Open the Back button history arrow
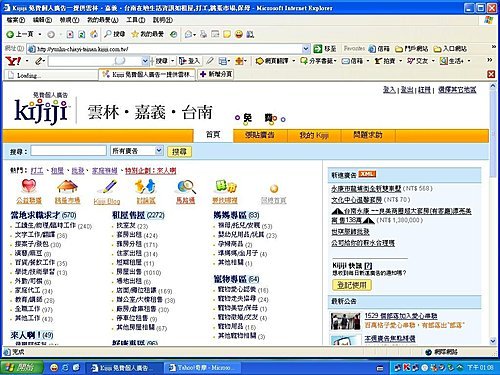Screen dimensions: 500x375 coord(40,34)
